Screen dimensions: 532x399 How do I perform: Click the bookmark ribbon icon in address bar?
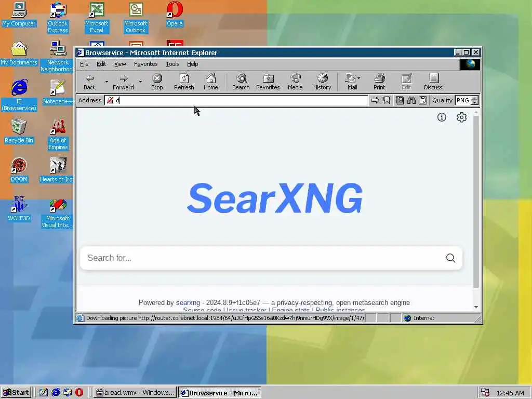pos(387,100)
